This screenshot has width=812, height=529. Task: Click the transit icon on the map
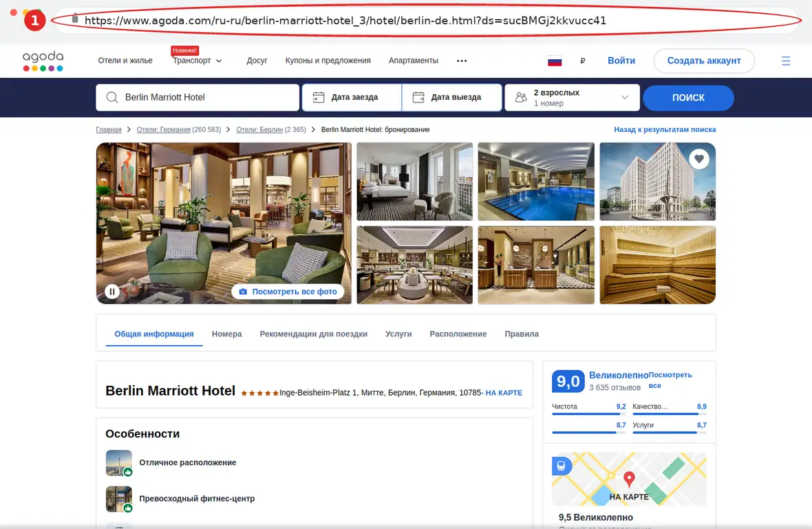[562, 465]
